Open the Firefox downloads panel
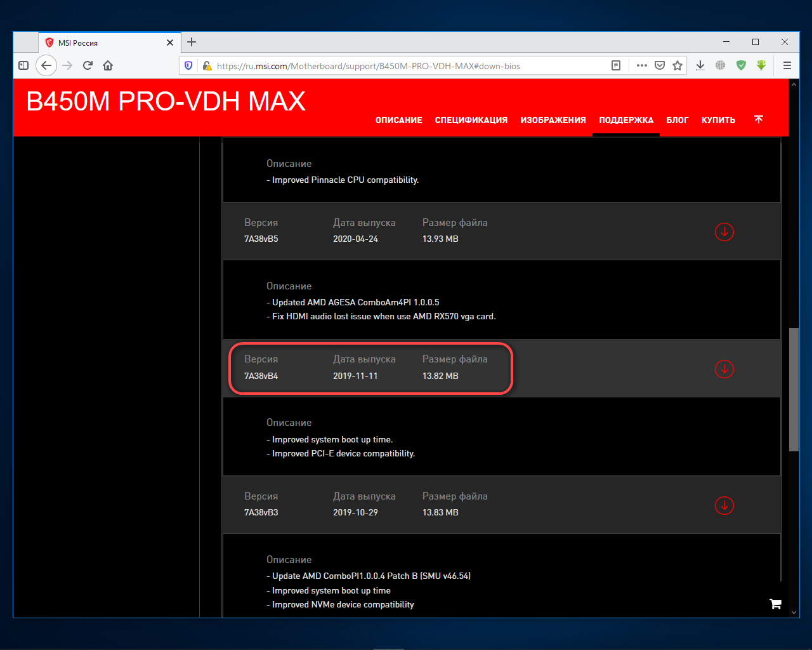812x650 pixels. (x=700, y=65)
